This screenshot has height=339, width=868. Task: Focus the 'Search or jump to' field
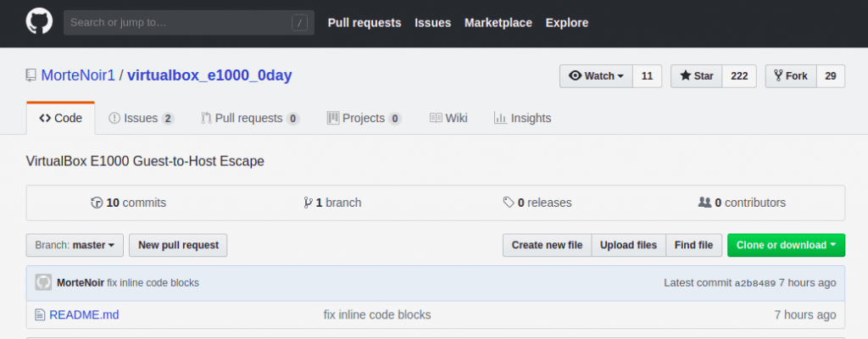click(x=189, y=23)
